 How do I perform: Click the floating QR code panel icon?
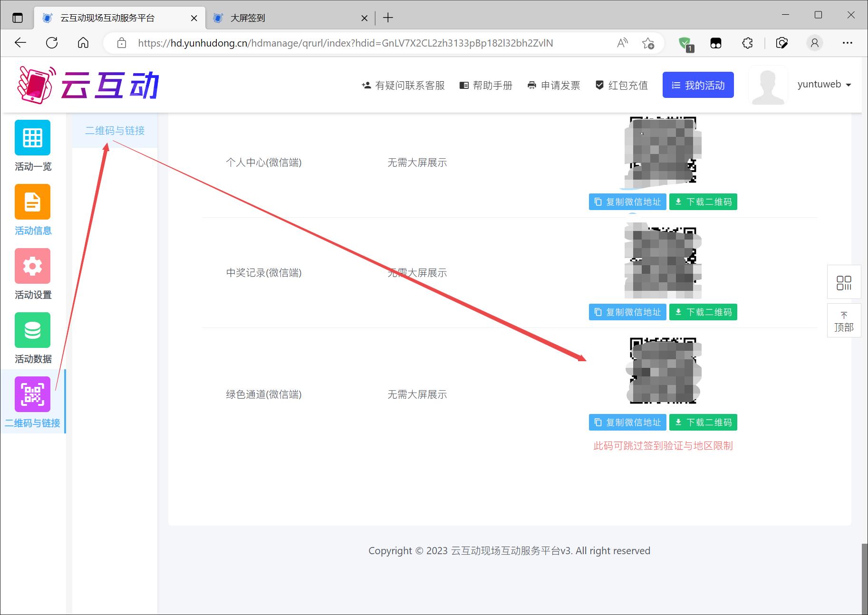pos(844,282)
